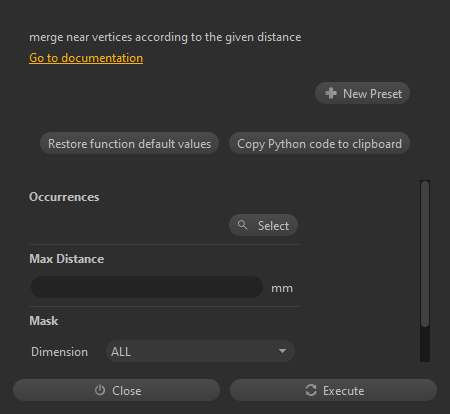Open the Go to documentation link

[86, 58]
